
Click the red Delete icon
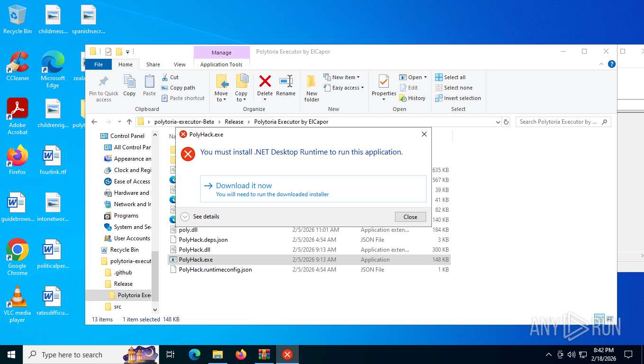click(x=265, y=82)
